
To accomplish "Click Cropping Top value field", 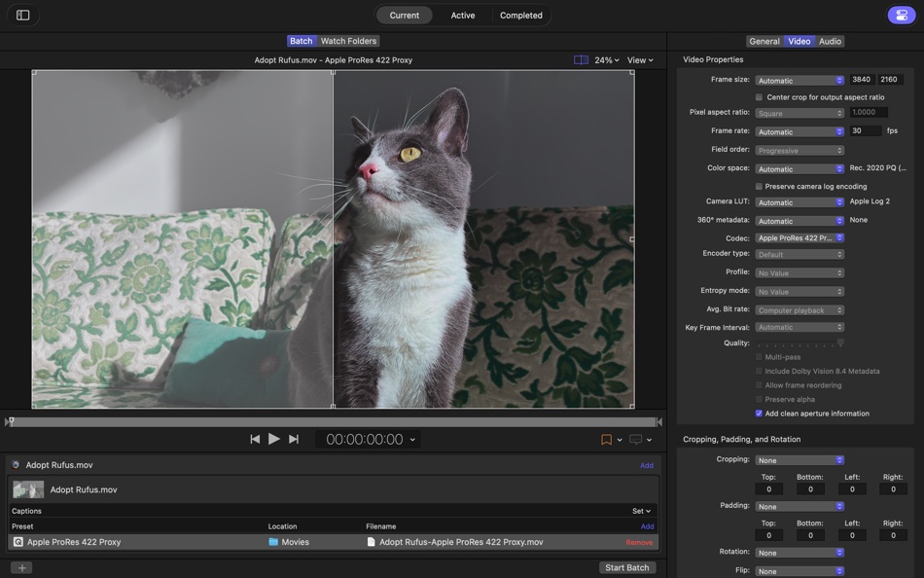I will (768, 488).
